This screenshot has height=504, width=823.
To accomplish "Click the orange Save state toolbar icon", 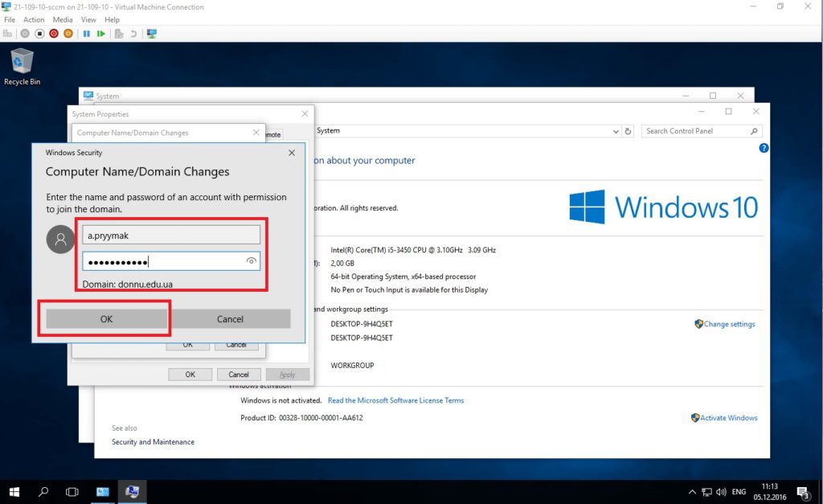I will tap(68, 34).
